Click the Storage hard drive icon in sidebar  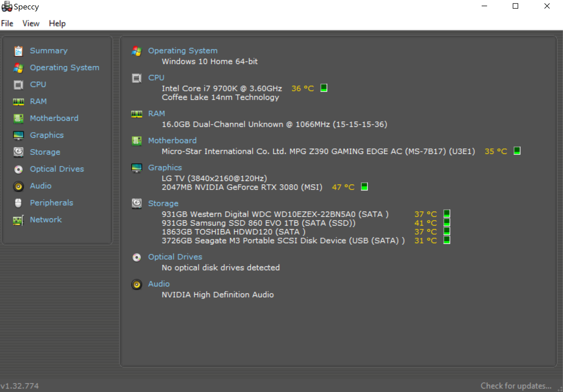pyautogui.click(x=18, y=152)
